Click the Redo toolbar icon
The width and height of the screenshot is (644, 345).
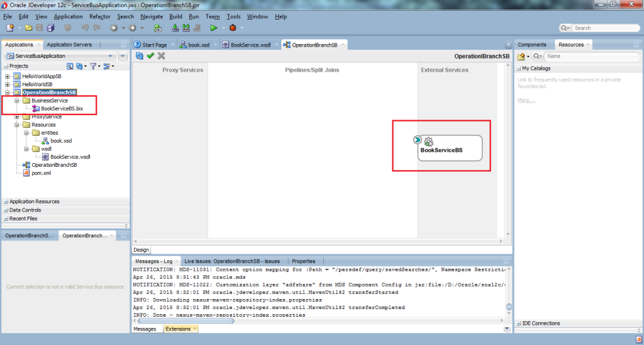[x=97, y=28]
